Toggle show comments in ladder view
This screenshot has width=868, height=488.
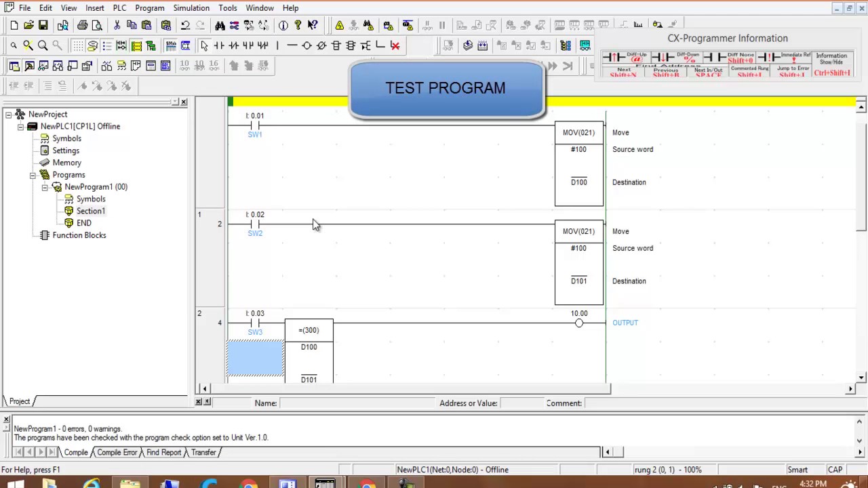[92, 45]
